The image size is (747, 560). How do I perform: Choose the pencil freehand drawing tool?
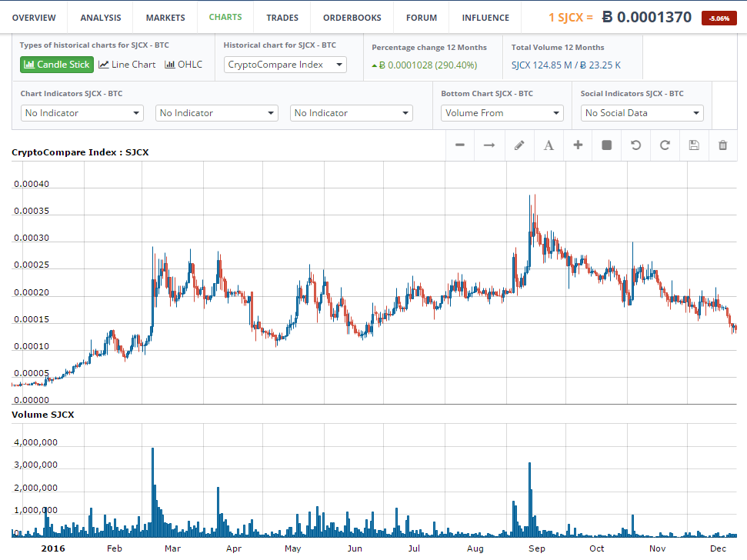click(519, 145)
